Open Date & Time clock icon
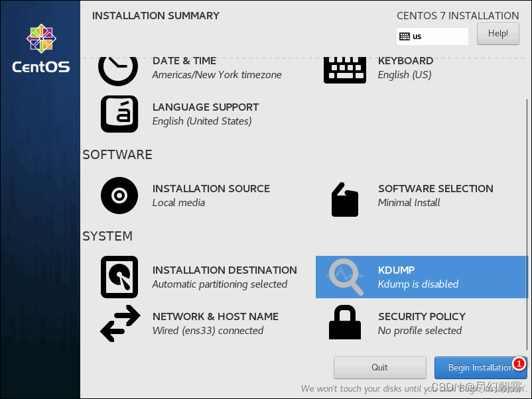Viewport: 532px width, 399px height. click(x=118, y=70)
